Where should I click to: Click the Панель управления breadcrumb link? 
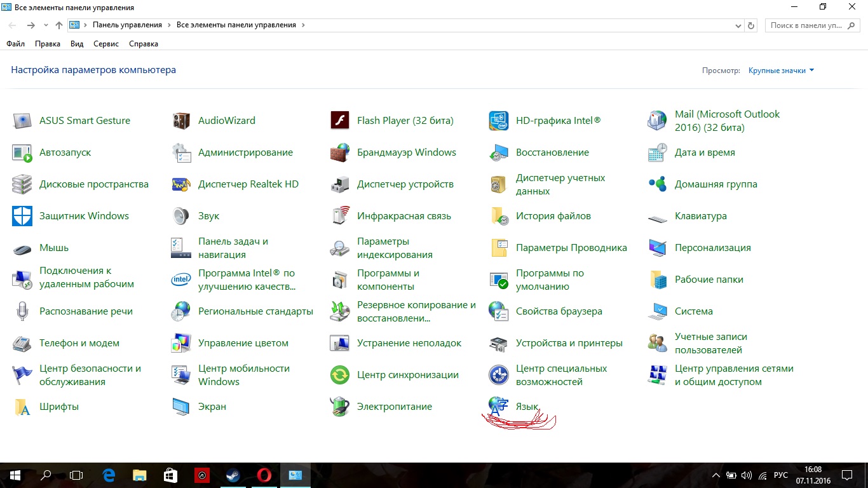pos(127,25)
